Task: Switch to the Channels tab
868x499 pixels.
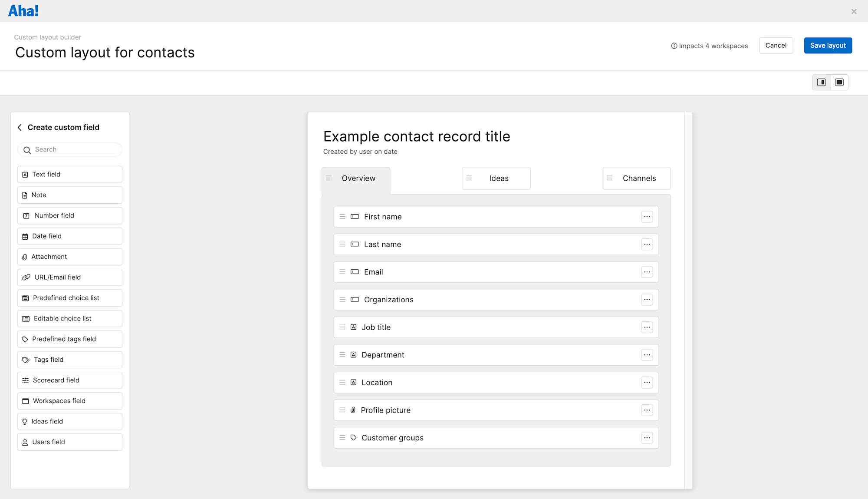Action: pyautogui.click(x=639, y=178)
